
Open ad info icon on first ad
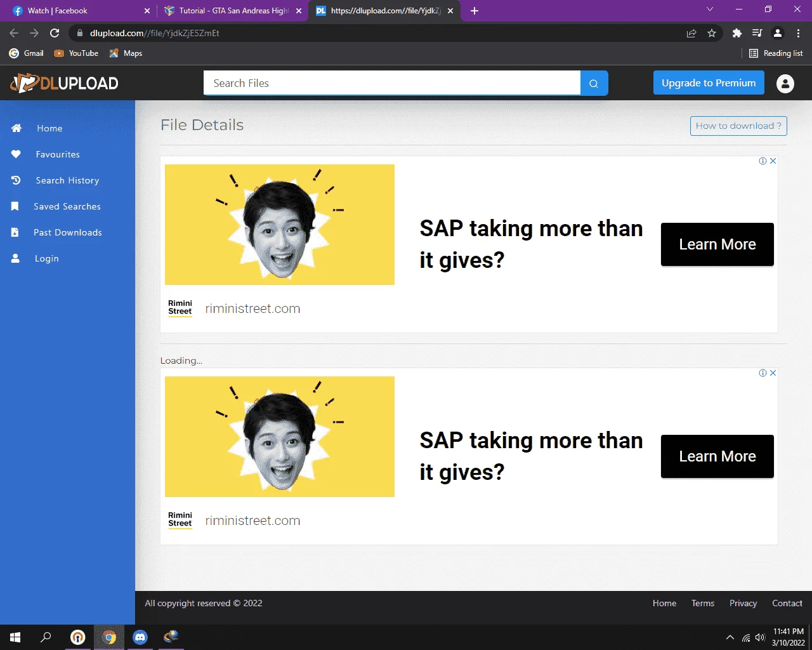tap(763, 161)
